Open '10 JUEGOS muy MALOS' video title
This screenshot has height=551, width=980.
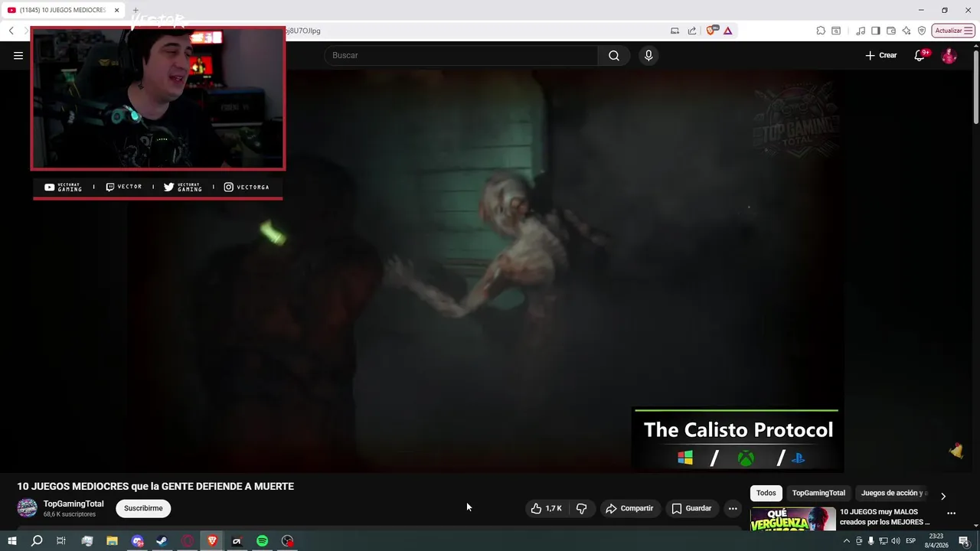point(885,517)
